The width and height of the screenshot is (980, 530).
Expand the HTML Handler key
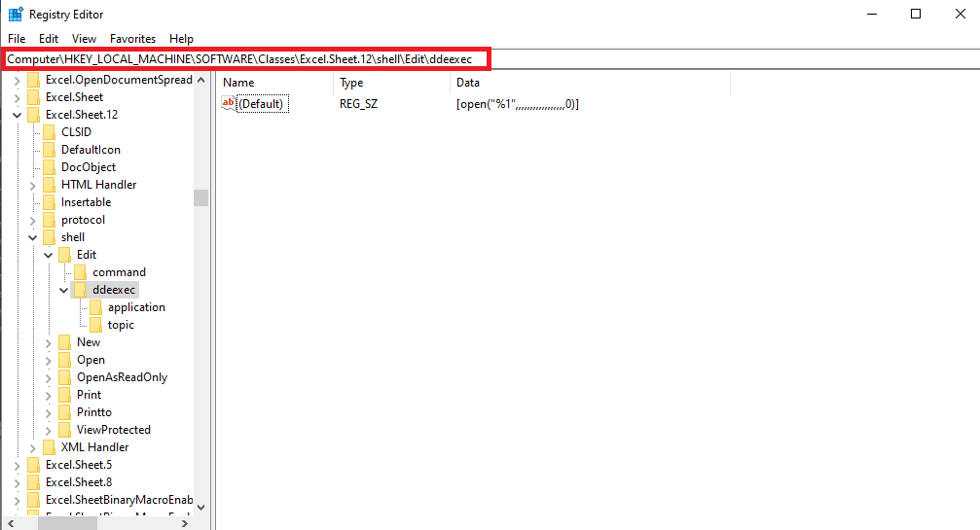[x=32, y=185]
